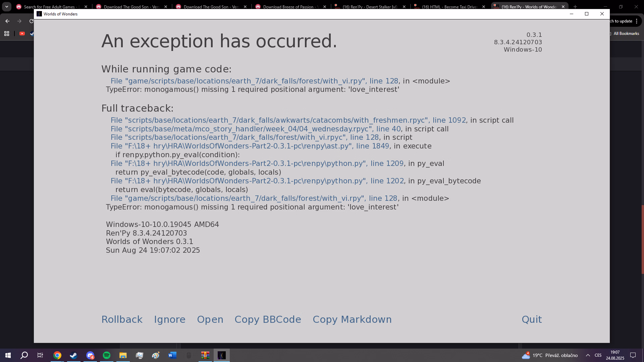The width and height of the screenshot is (644, 362).
Task: Open Spotify from the taskbar
Action: click(x=107, y=355)
